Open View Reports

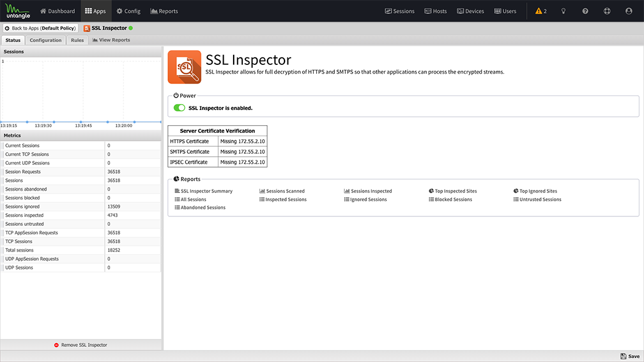(111, 40)
